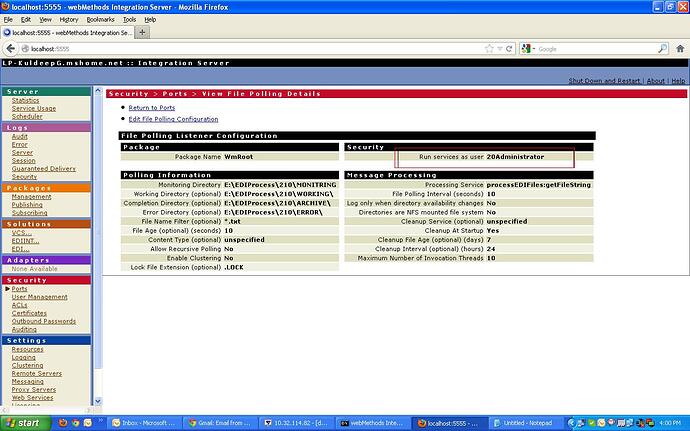Image resolution: width=690 pixels, height=431 pixels.
Task: Open the Ports link under Security
Action: (19, 289)
